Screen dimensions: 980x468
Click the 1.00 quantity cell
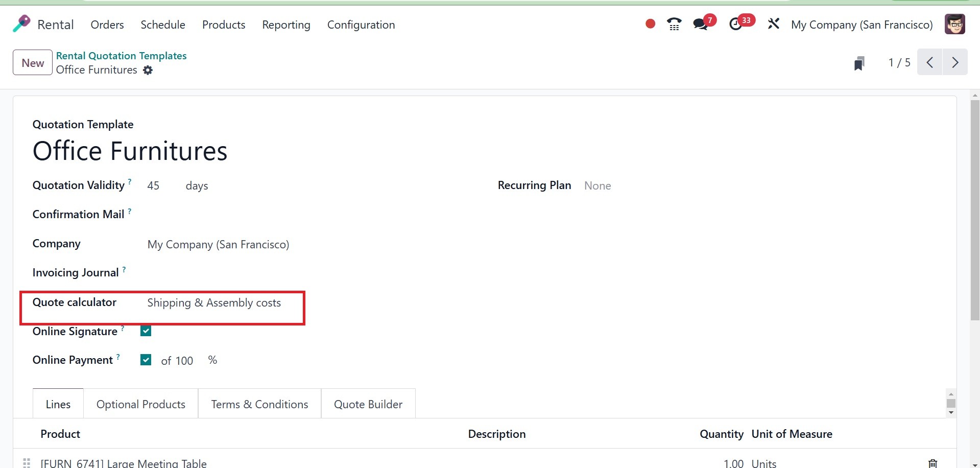pyautogui.click(x=733, y=463)
